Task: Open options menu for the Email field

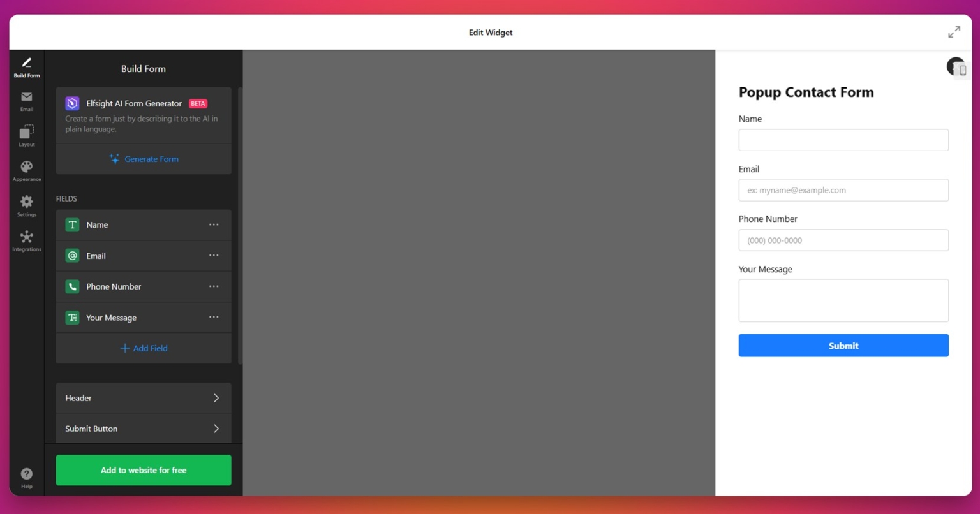Action: point(214,256)
